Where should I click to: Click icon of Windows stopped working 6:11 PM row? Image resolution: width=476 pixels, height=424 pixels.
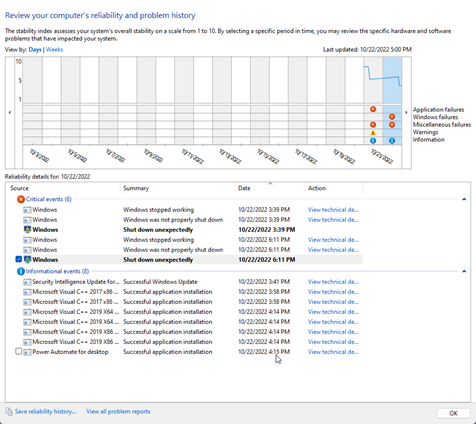[x=27, y=240]
